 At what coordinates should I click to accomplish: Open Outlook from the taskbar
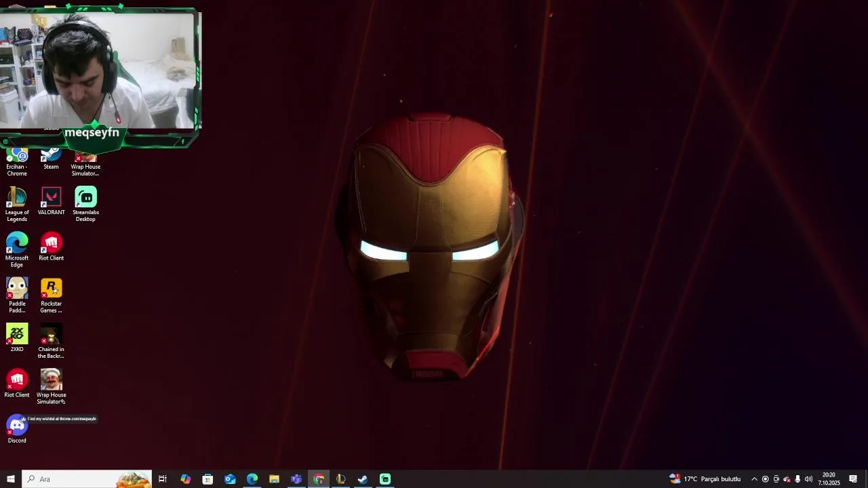(x=230, y=479)
